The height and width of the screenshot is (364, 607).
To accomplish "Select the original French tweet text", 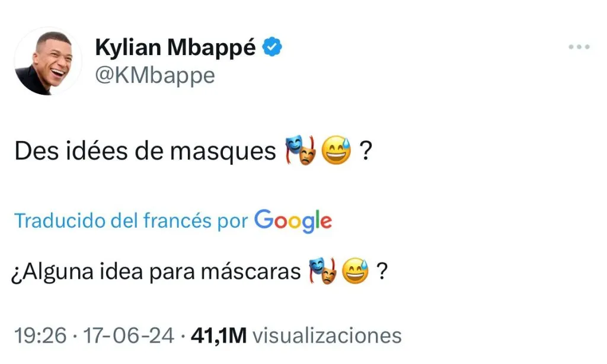I will [142, 151].
